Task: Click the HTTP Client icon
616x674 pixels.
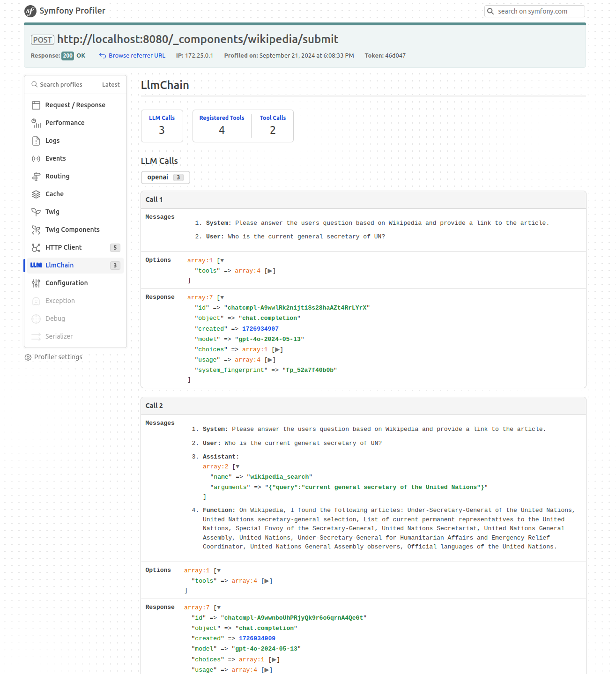Action: [36, 247]
